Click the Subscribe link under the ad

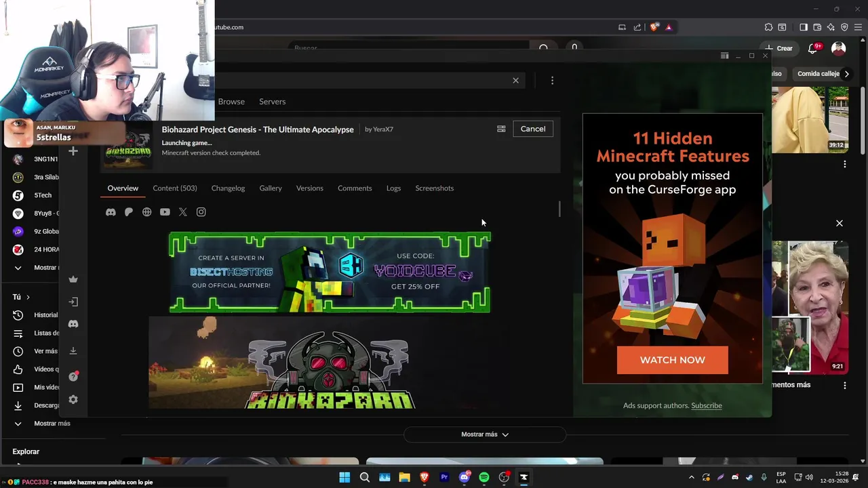pos(707,405)
